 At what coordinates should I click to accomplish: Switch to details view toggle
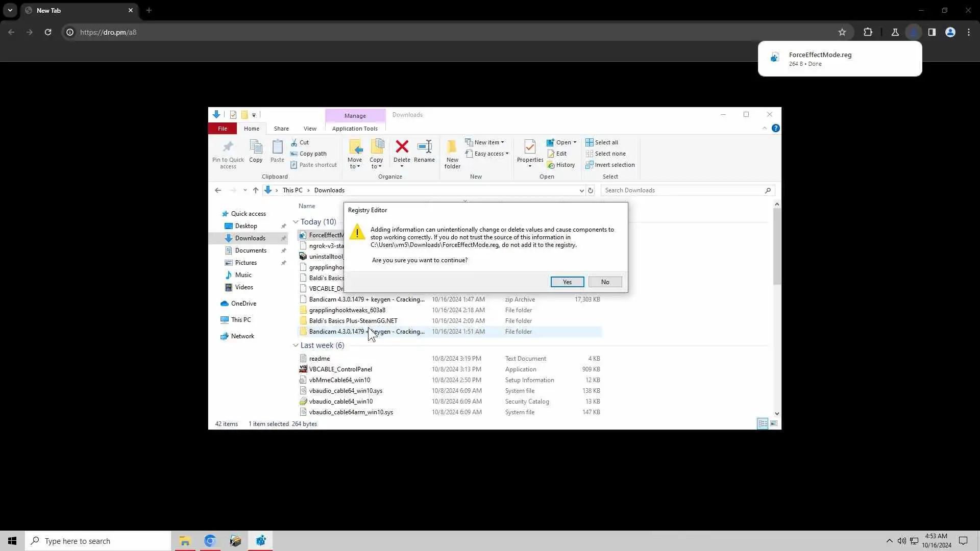click(x=763, y=423)
